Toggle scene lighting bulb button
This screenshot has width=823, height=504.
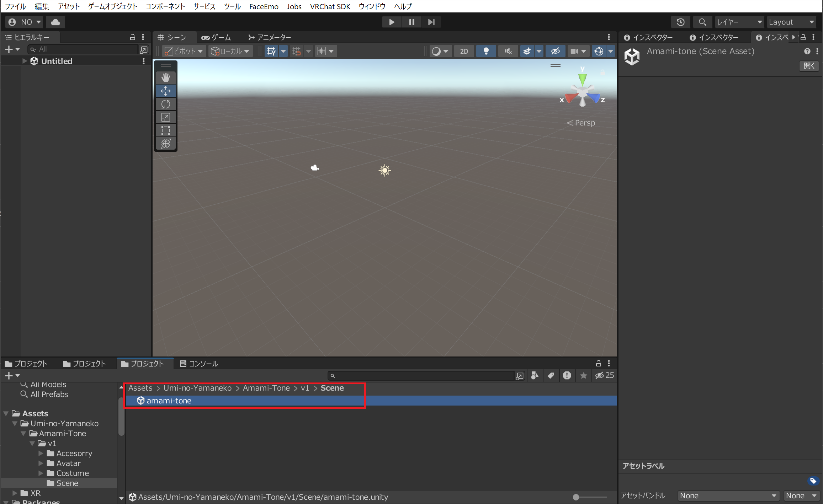(486, 51)
